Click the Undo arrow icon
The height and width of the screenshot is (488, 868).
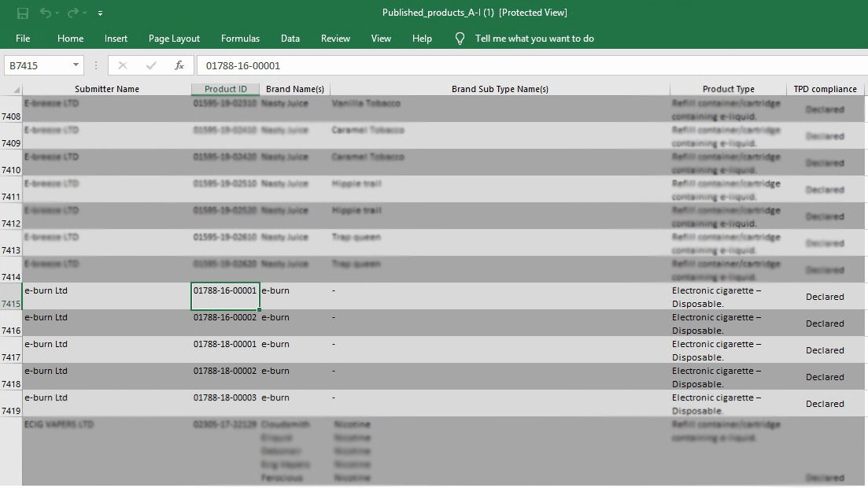(x=46, y=13)
